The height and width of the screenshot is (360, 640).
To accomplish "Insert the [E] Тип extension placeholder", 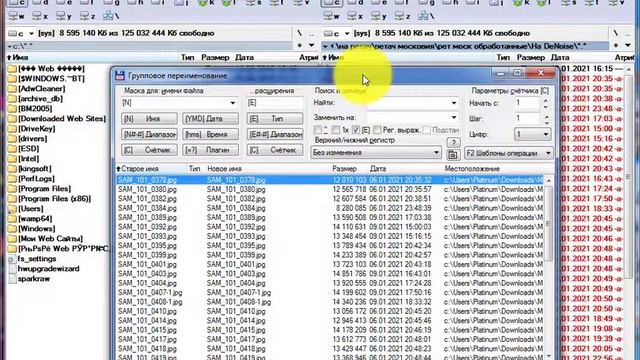I will (x=275, y=119).
